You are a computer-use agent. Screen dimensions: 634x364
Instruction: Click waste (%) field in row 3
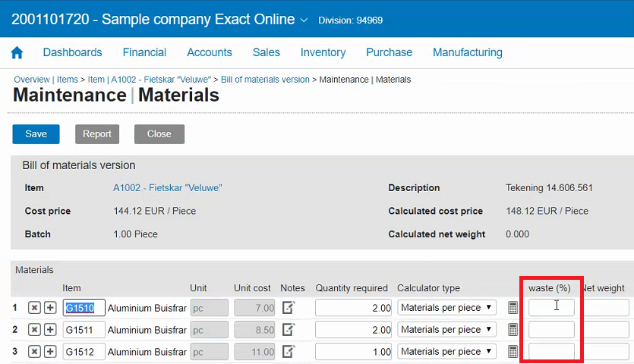[551, 351]
